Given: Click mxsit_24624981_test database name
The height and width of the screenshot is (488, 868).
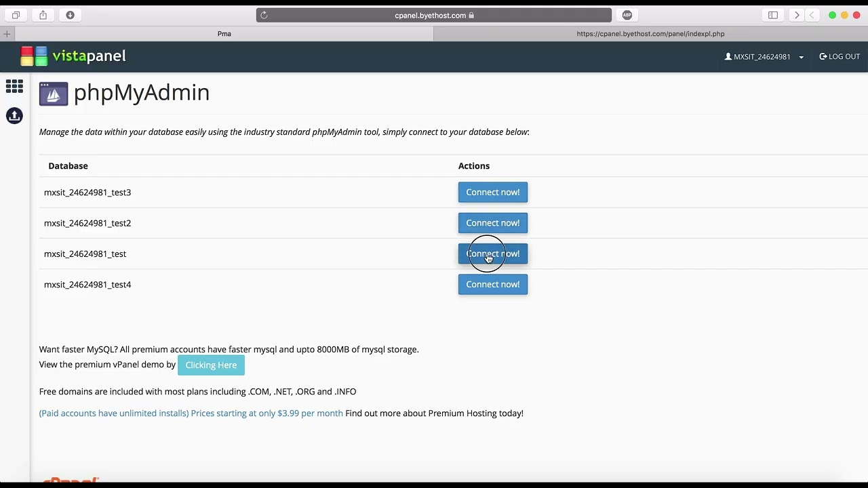Looking at the screenshot, I should 85,254.
